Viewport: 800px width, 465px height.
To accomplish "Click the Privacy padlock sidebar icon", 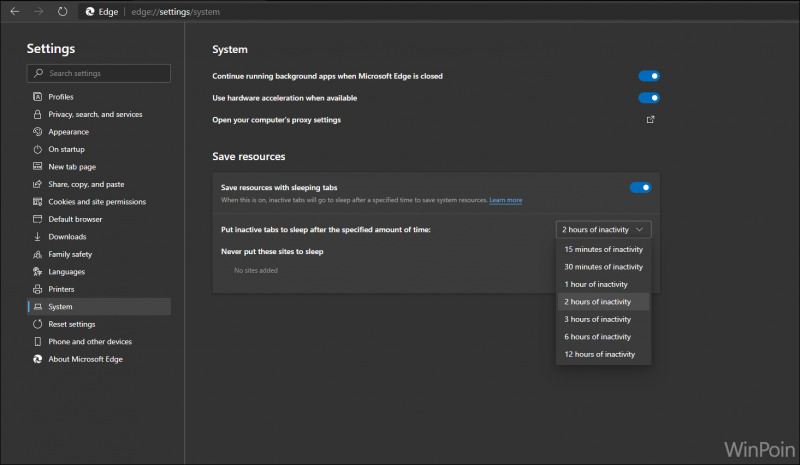I will [37, 114].
